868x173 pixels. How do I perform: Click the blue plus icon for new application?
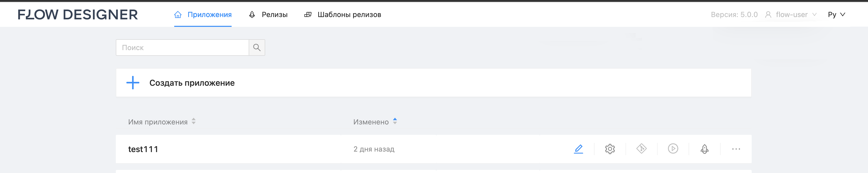[x=133, y=82]
